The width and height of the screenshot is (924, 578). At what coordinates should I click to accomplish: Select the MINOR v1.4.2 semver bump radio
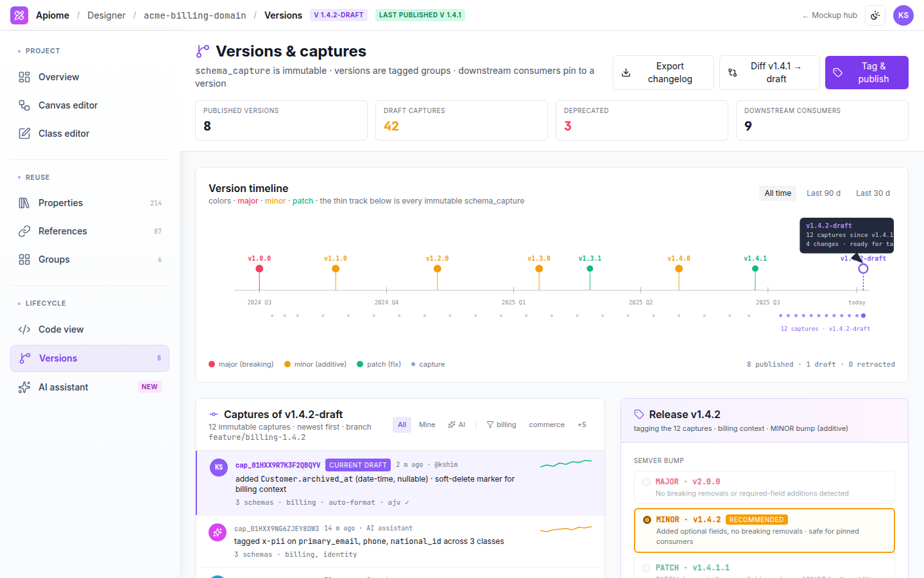click(647, 520)
